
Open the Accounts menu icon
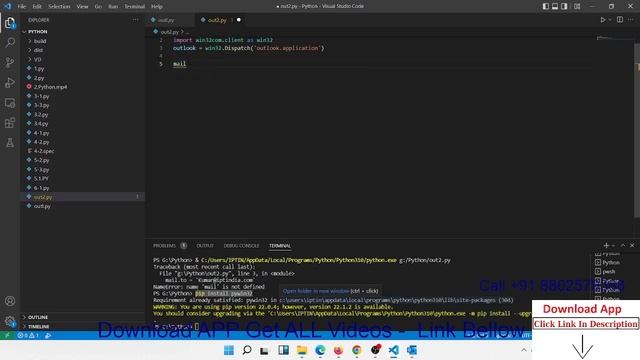10,301
